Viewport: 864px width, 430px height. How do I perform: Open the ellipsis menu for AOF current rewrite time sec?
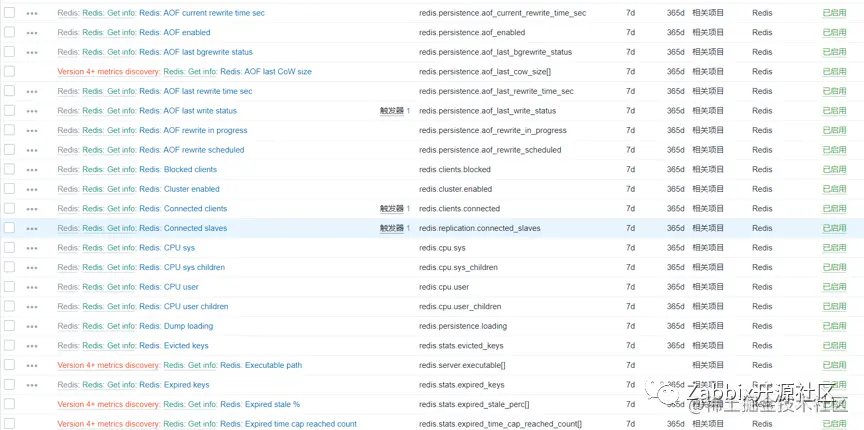click(32, 13)
